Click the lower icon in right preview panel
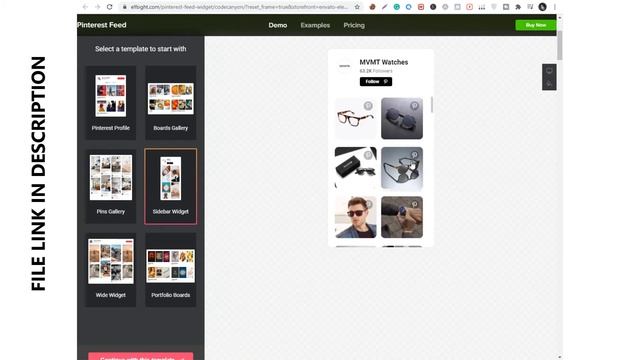The height and width of the screenshot is (360, 640). 549,84
